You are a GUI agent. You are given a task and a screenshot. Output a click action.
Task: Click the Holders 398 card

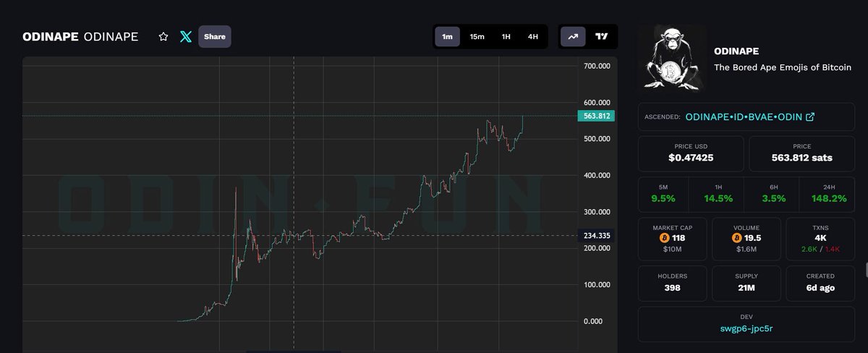click(673, 283)
